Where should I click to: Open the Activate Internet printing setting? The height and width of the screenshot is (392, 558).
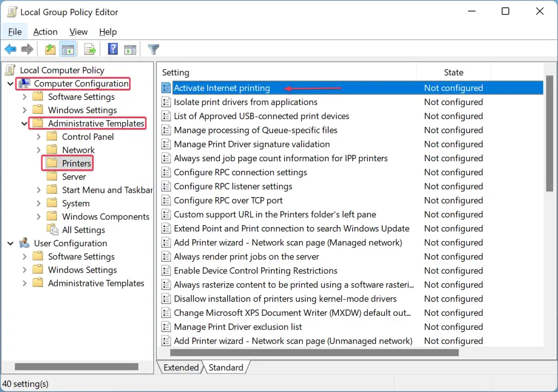pyautogui.click(x=222, y=88)
